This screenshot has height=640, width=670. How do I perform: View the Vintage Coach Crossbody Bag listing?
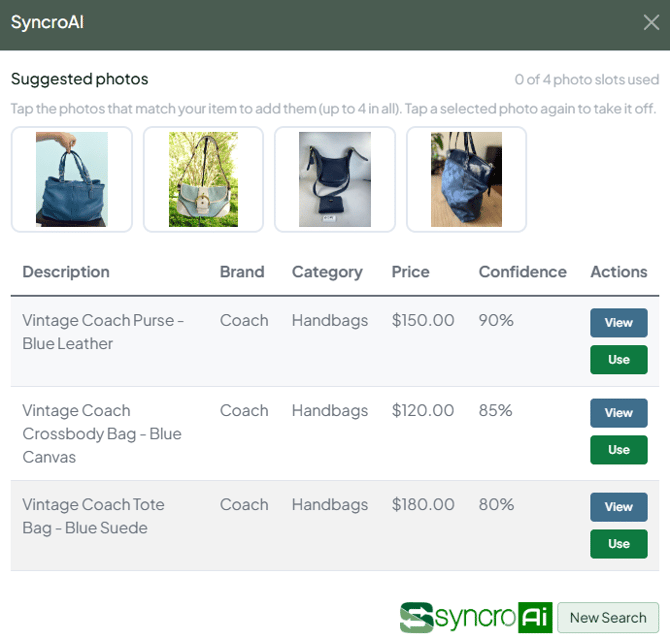619,413
